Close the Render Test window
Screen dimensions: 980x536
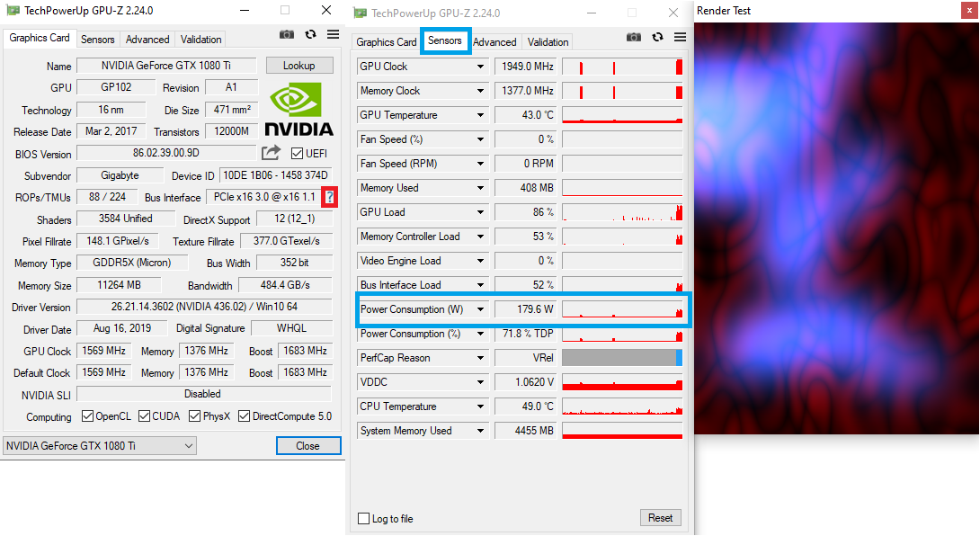969,11
